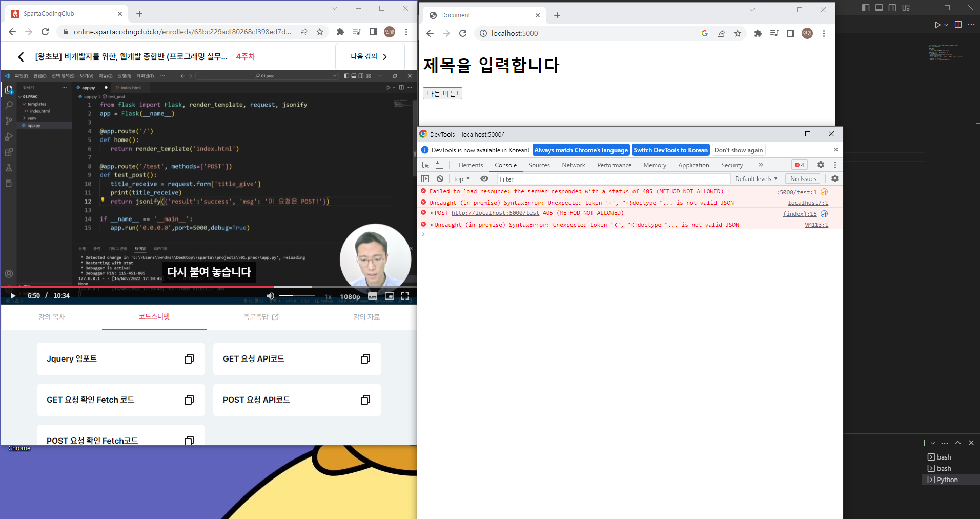
Task: Close the DevTools language infobar
Action: [836, 150]
